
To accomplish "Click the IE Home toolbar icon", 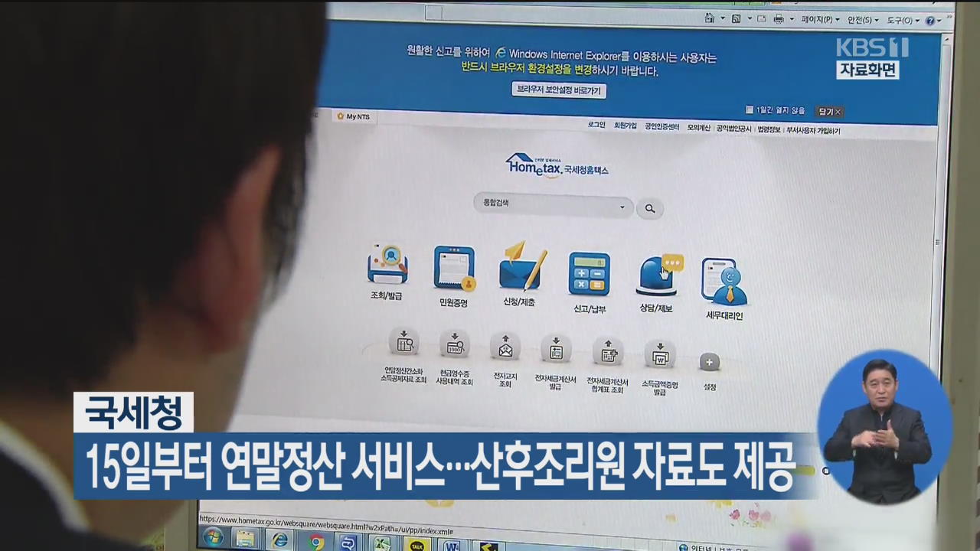I will (709, 18).
